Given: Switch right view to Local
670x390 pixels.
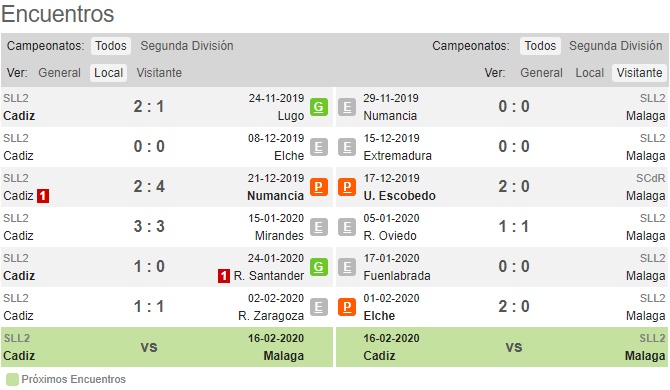Looking at the screenshot, I should (x=590, y=73).
